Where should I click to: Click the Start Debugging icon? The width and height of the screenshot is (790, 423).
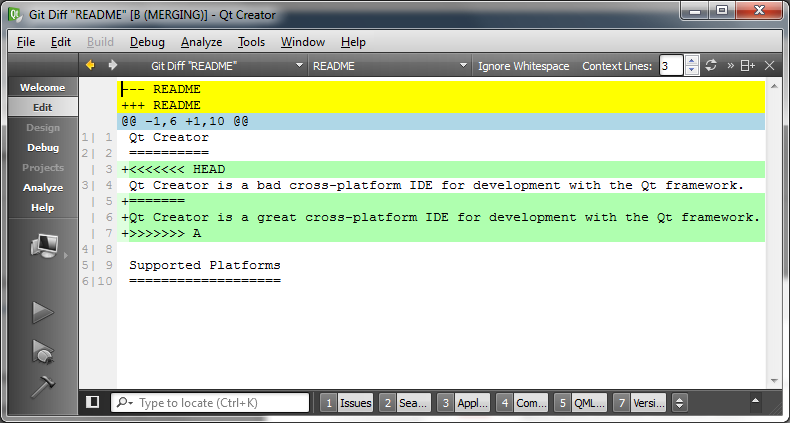[x=42, y=351]
